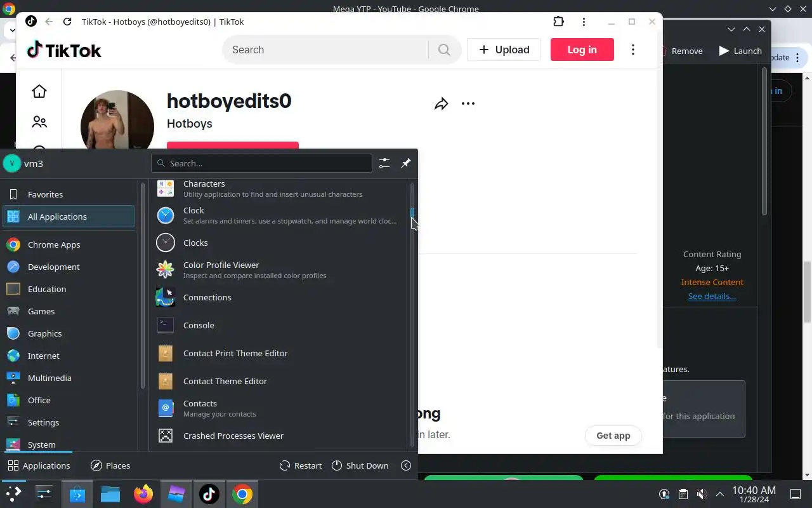Click the Get app button
This screenshot has height=508, width=812.
613,436
